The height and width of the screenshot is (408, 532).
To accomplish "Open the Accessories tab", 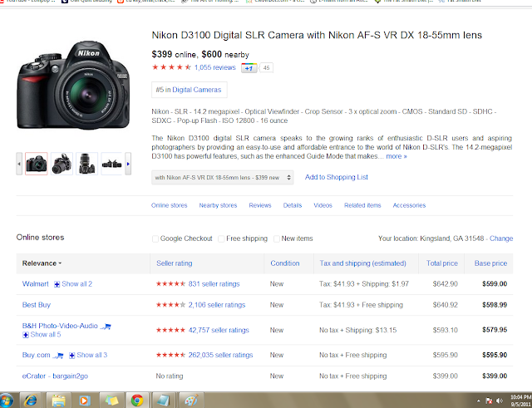I will (409, 205).
